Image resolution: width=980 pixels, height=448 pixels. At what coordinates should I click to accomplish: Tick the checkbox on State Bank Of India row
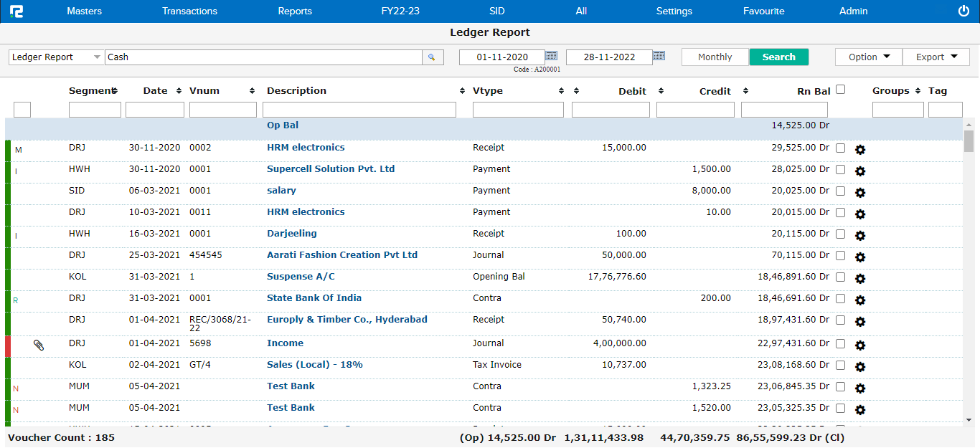(840, 298)
